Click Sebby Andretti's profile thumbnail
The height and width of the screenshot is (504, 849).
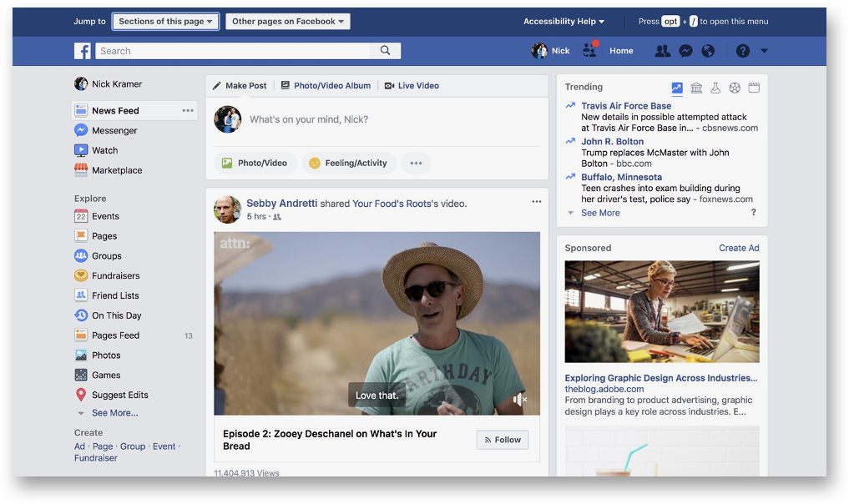(x=227, y=209)
